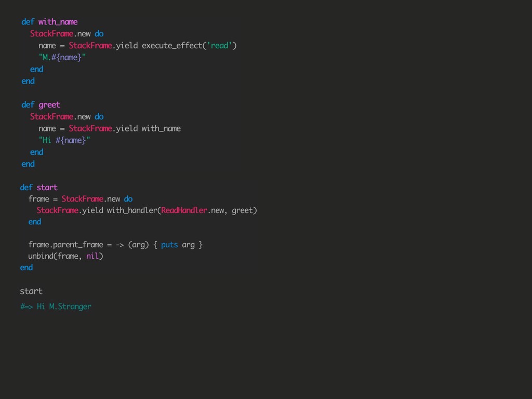This screenshot has height=399, width=532.
Task: Click the unbind function name
Action: [41, 256]
